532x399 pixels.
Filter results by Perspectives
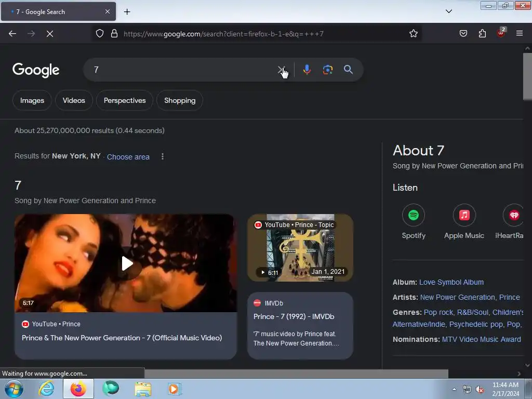tap(125, 100)
